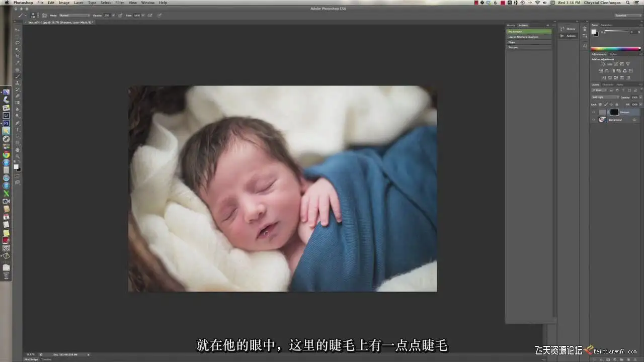Open the Soft Light blend mode dropdown
Viewport: 644px width, 362px height.
point(605,97)
